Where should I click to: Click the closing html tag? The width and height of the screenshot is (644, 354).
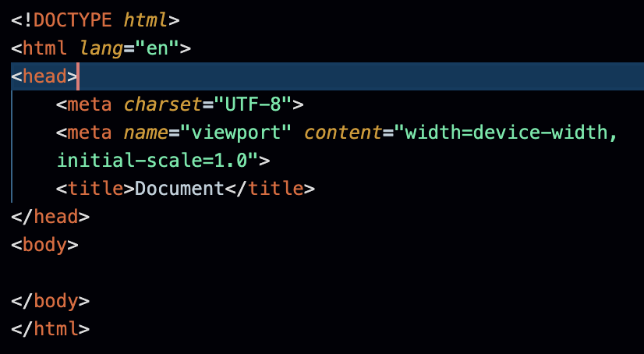pyautogui.click(x=50, y=329)
